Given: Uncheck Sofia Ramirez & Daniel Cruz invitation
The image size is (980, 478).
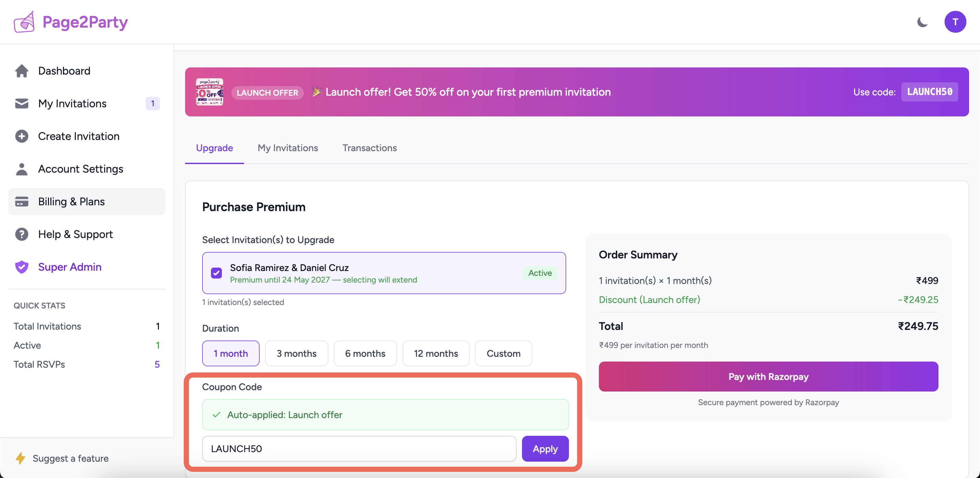Looking at the screenshot, I should [216, 273].
